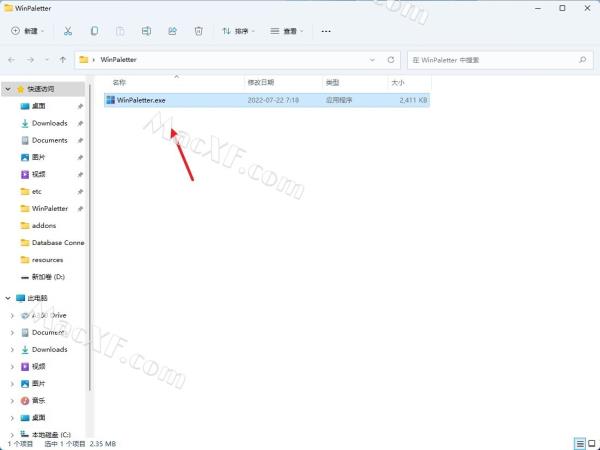This screenshot has height=450, width=600.
Task: Click the pin icon beside etc folder
Action: point(80,191)
